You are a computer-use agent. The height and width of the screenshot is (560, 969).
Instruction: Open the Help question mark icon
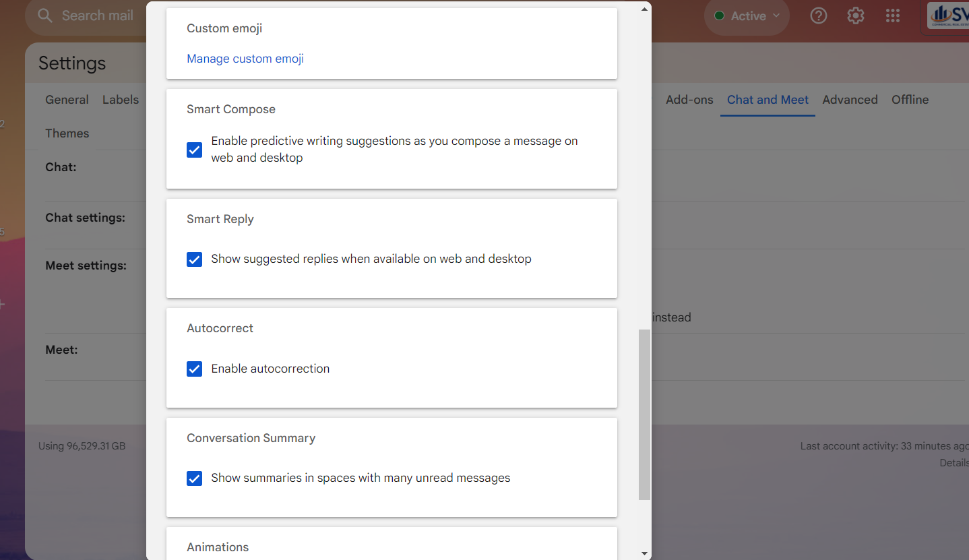tap(818, 15)
